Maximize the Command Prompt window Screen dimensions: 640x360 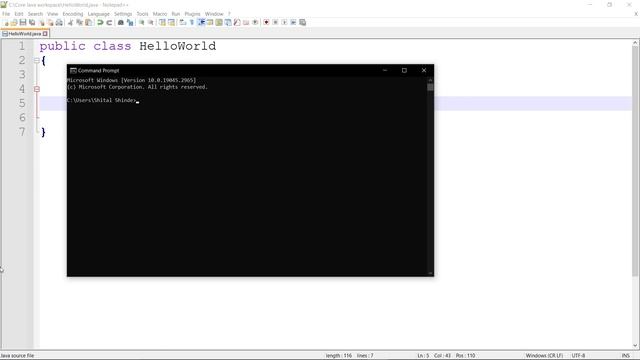[x=404, y=70]
